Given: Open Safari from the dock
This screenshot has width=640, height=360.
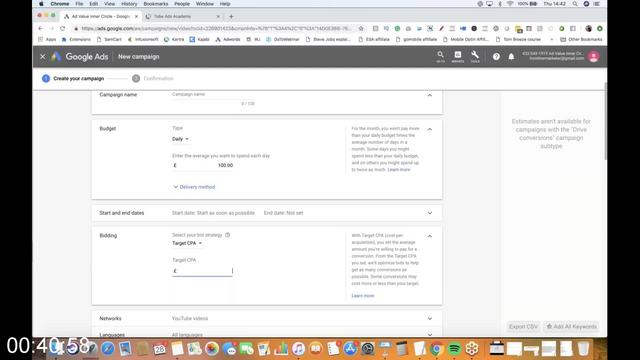Looking at the screenshot, I should [x=108, y=349].
